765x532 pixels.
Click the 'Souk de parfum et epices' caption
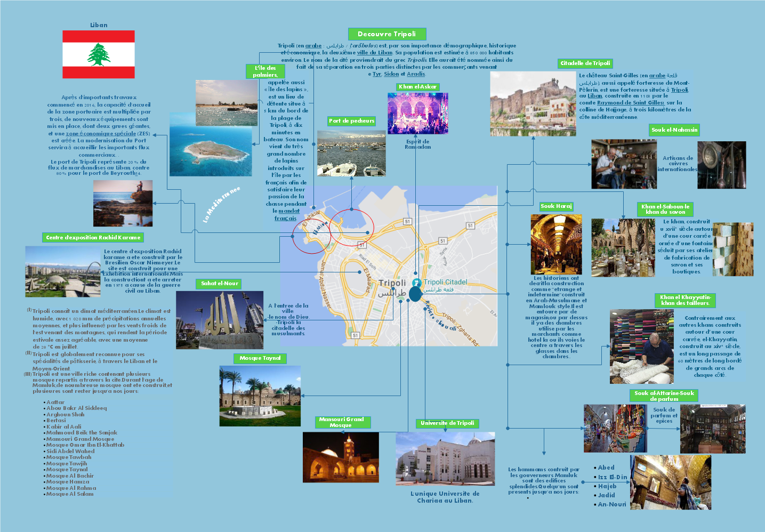coord(664,415)
